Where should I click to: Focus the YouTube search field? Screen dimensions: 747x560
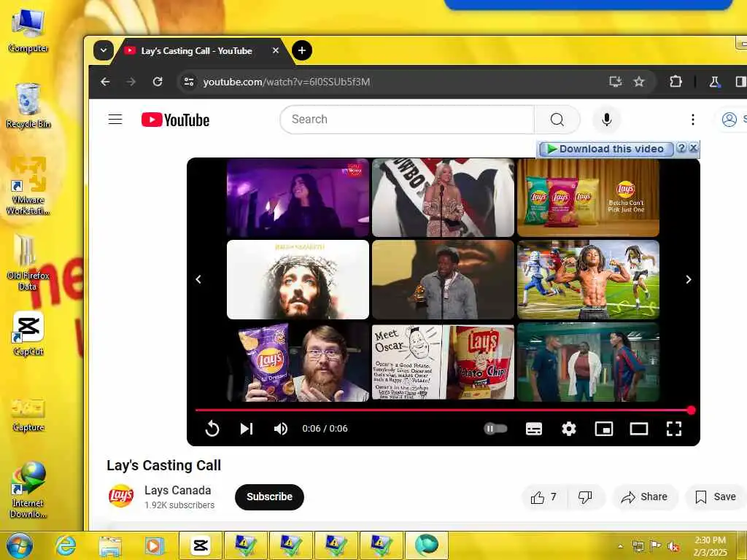407,120
